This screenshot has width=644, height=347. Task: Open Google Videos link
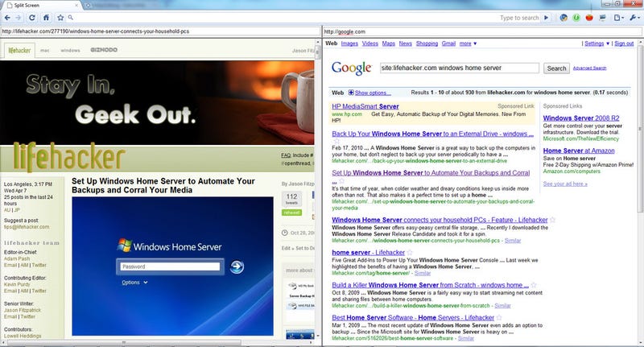(x=370, y=43)
